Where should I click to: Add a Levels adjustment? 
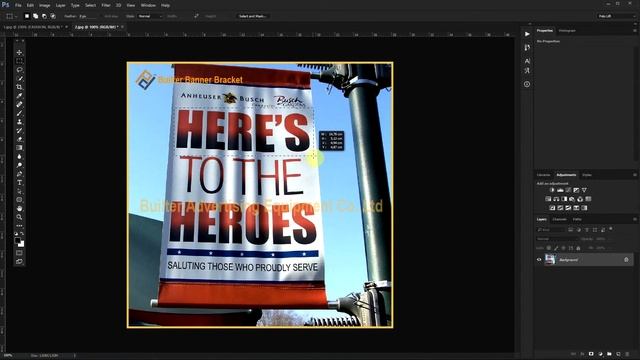click(560, 190)
